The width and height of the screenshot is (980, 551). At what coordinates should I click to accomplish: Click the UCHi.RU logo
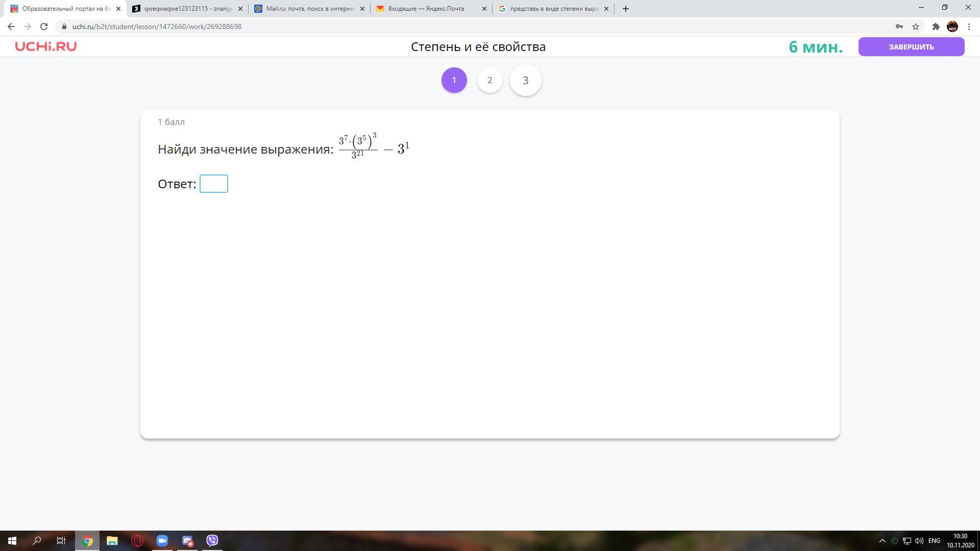pos(45,46)
